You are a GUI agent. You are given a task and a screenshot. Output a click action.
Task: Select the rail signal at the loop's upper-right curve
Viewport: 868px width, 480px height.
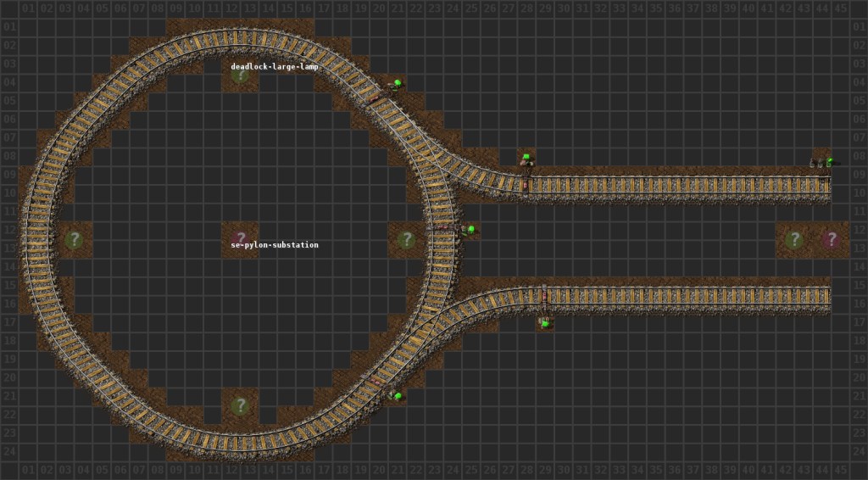[395, 84]
